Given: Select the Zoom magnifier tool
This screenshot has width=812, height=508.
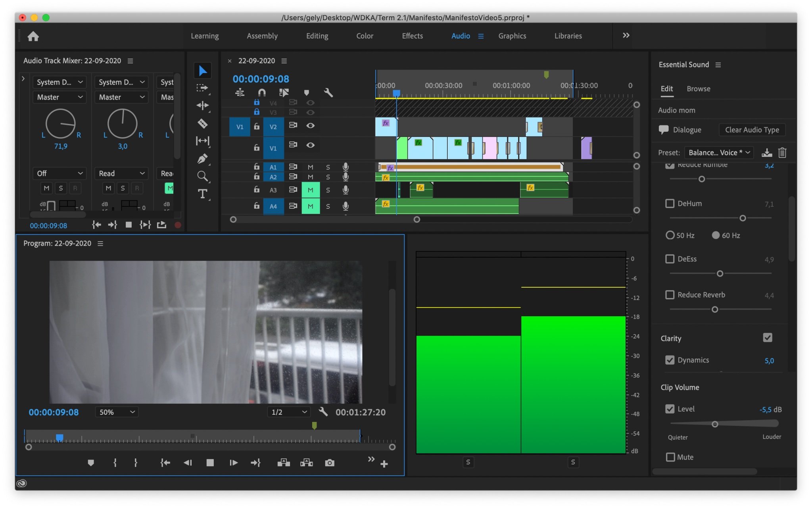Looking at the screenshot, I should [203, 176].
